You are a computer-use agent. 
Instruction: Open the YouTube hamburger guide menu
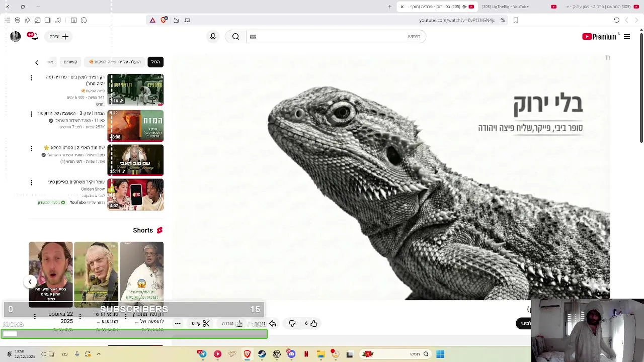pyautogui.click(x=627, y=37)
